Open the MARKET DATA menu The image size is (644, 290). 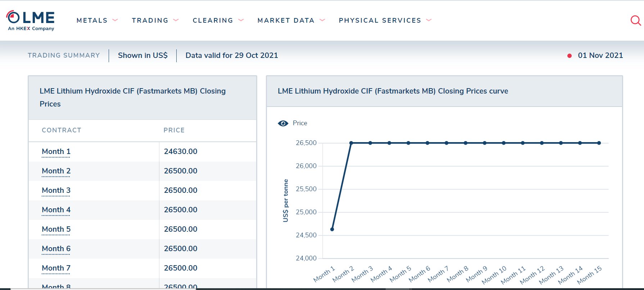pos(286,21)
